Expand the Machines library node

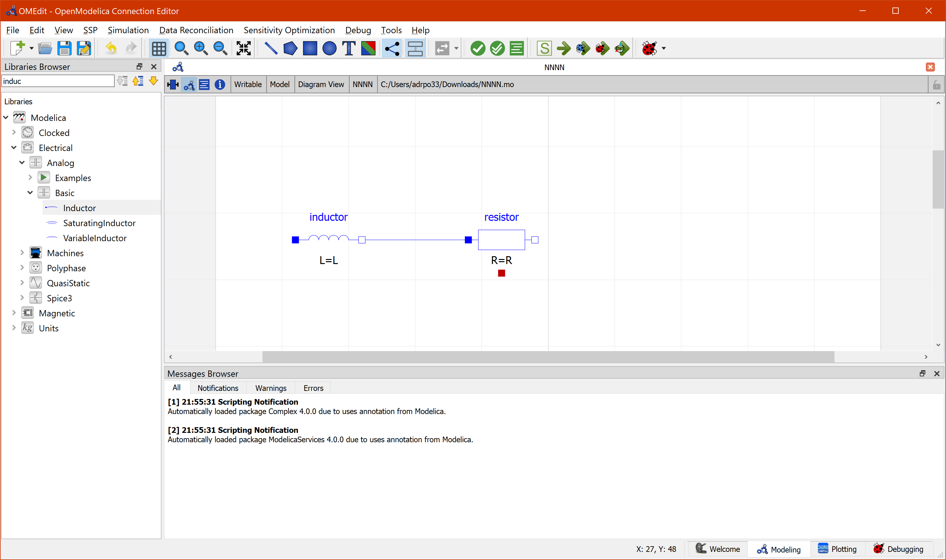[22, 253]
